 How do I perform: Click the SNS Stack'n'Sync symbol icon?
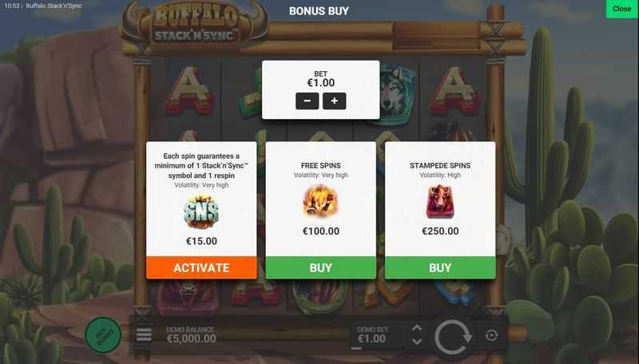pos(201,212)
